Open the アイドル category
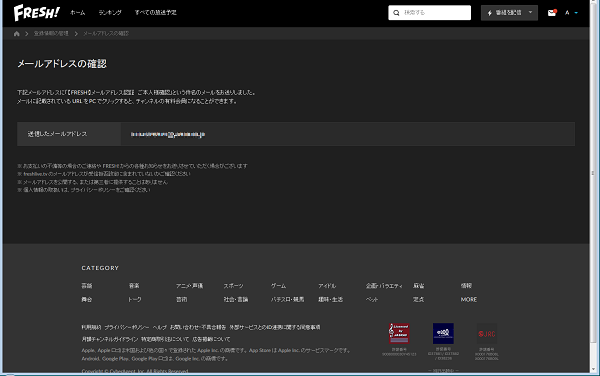 coord(327,286)
